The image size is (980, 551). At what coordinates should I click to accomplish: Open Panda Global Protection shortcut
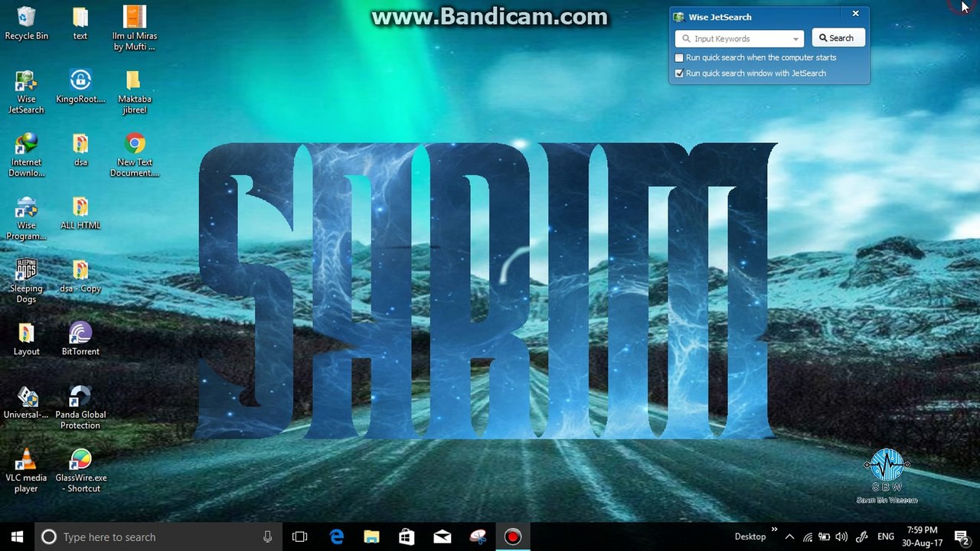(80, 407)
